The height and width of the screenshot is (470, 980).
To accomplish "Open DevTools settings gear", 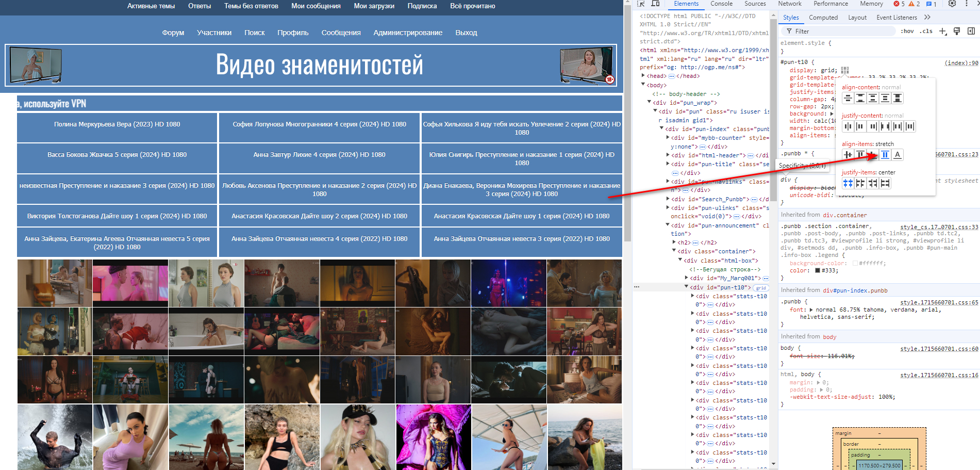I will coord(952,4).
